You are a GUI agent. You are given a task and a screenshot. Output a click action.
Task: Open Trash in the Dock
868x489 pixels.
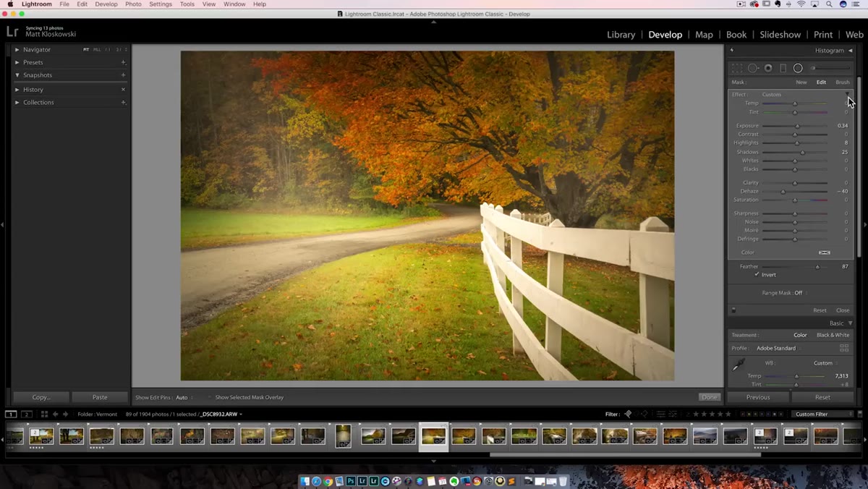[x=563, y=481]
